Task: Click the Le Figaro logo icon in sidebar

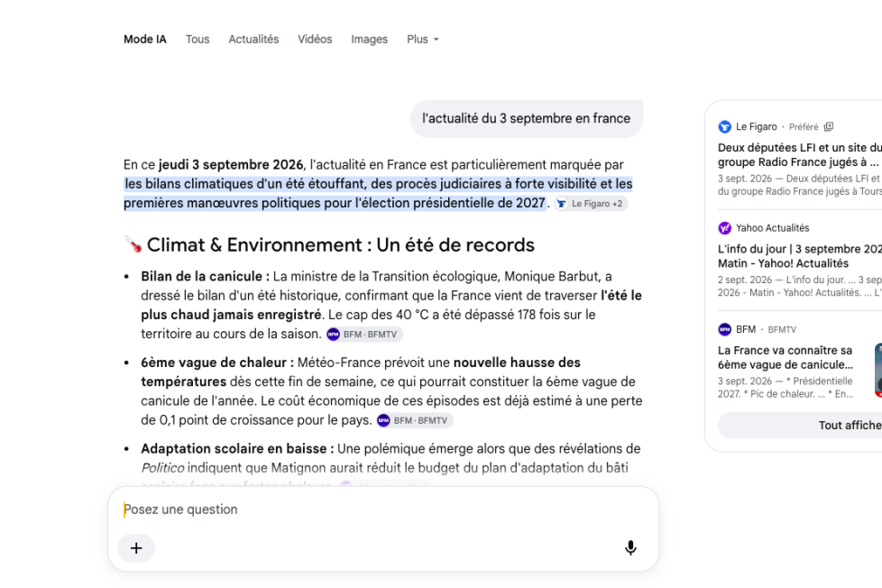Action: click(724, 126)
